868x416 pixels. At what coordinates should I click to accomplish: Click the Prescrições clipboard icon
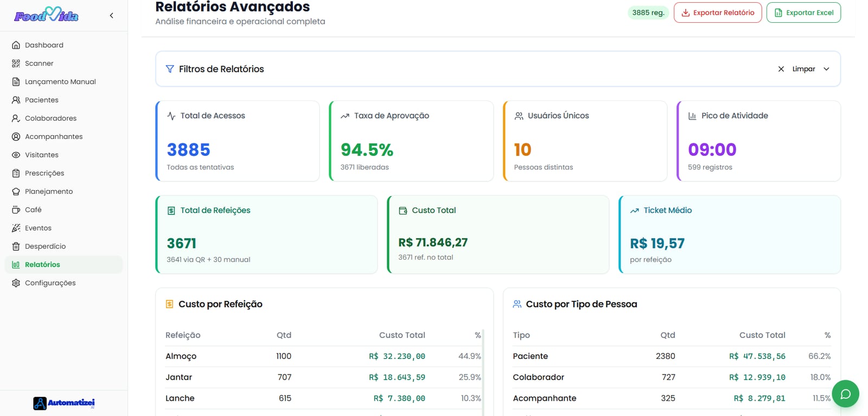point(16,173)
